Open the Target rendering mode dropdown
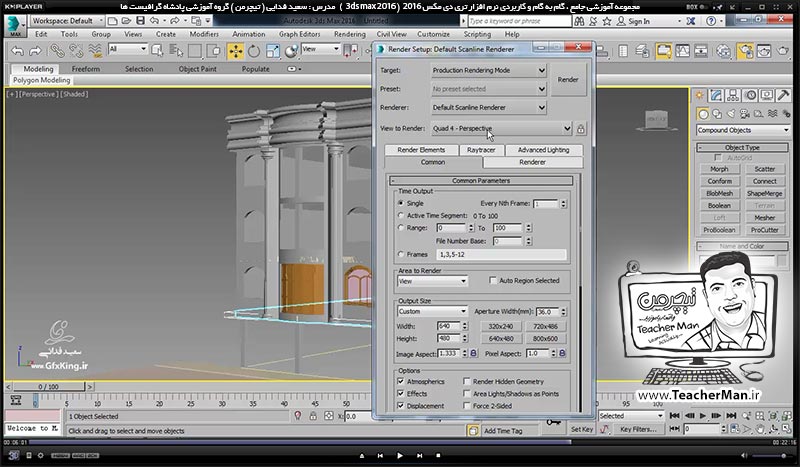This screenshot has height=467, width=800. click(x=489, y=70)
